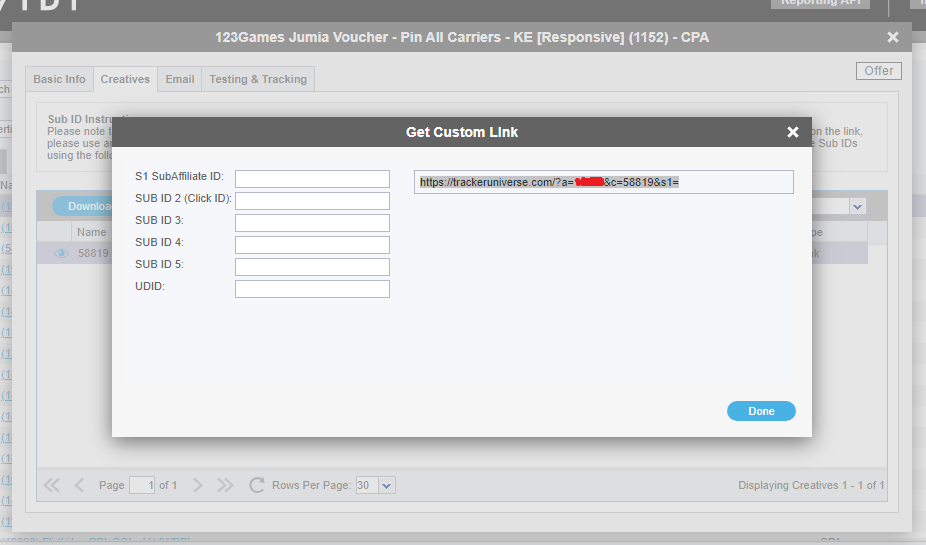Select the generated tracking link URL box
This screenshot has width=926, height=545.
click(x=603, y=182)
